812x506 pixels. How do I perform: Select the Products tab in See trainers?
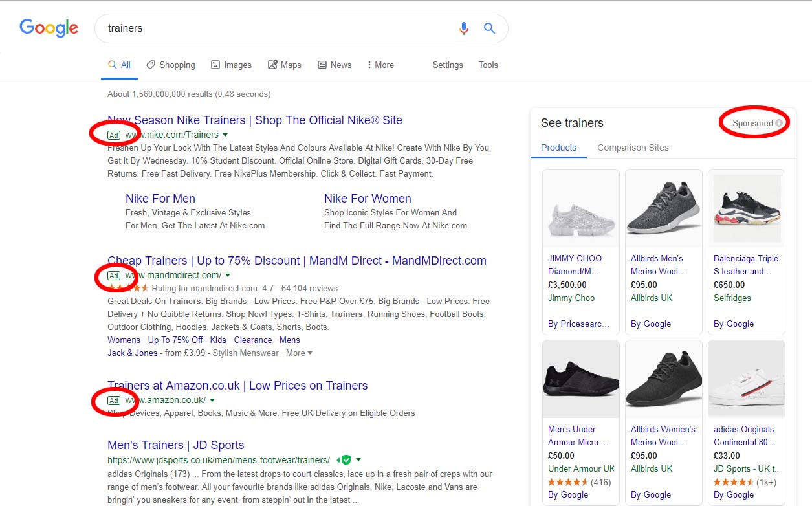click(559, 148)
